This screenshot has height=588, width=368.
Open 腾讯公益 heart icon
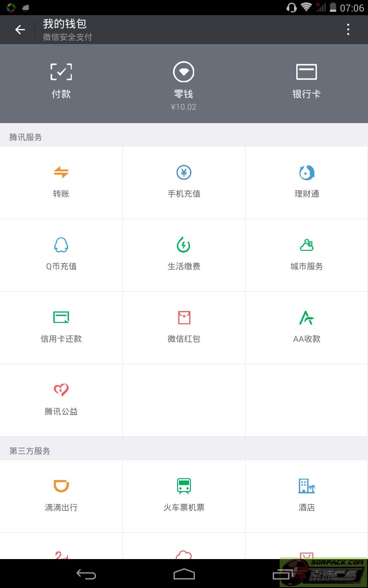pyautogui.click(x=61, y=390)
